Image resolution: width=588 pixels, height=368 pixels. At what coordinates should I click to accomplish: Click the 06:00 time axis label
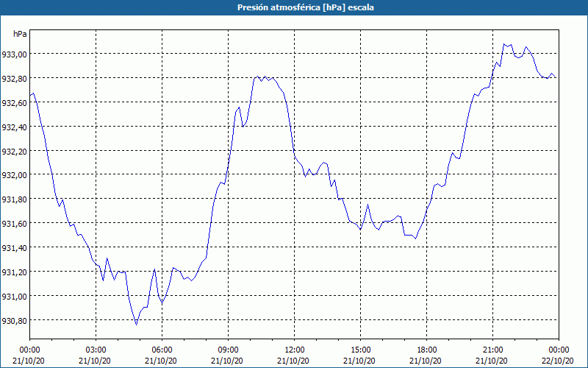coord(162,350)
